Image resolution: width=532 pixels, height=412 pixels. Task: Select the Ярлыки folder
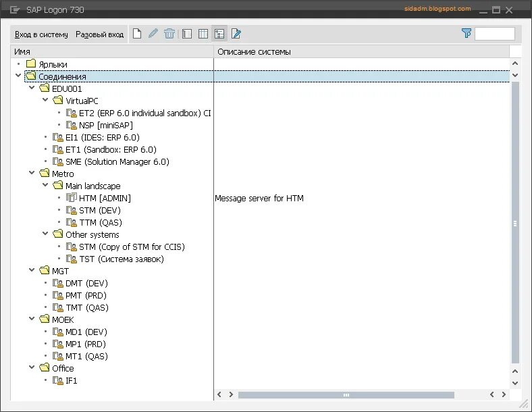click(x=53, y=64)
